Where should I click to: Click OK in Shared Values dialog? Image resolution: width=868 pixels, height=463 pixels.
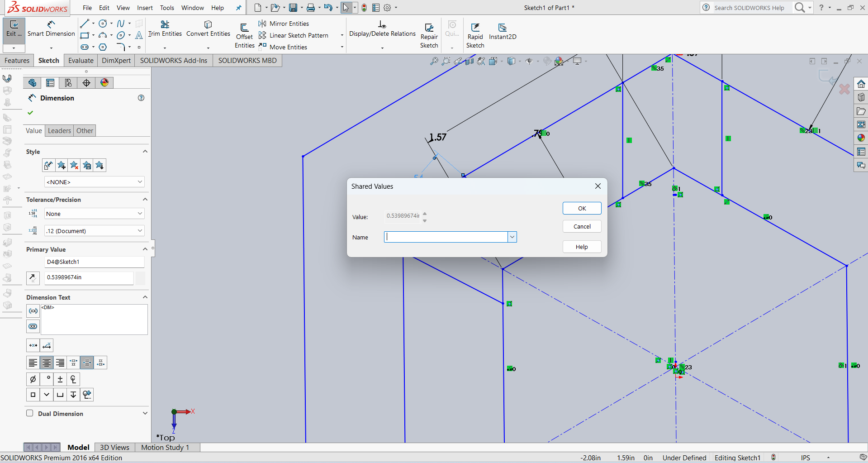tap(582, 208)
